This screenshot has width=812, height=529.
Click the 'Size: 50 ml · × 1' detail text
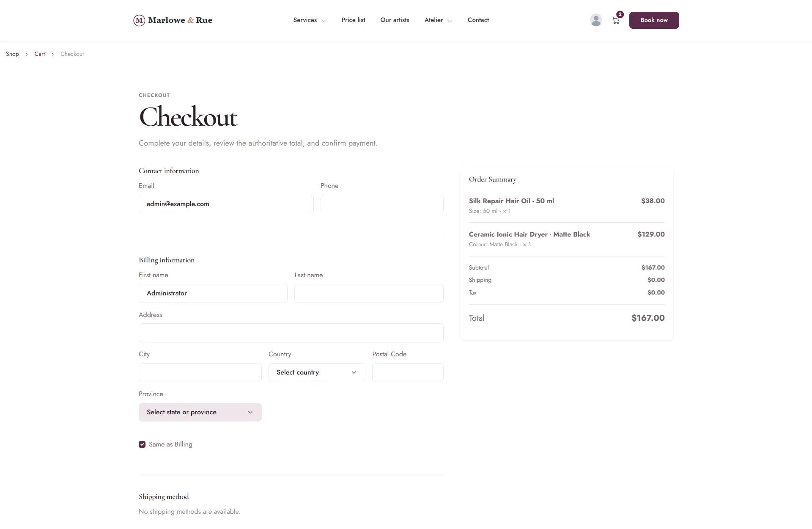[x=490, y=211]
